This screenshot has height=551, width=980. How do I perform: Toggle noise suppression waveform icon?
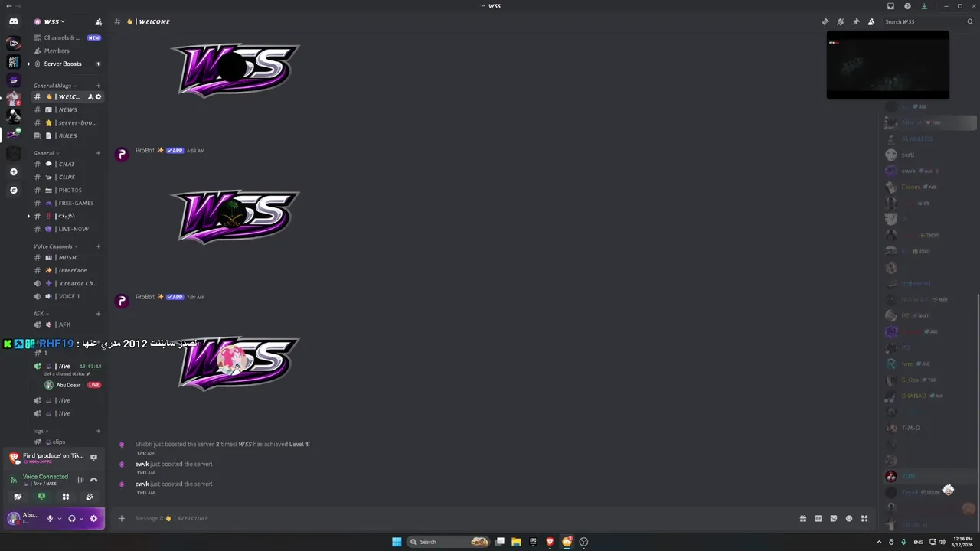click(x=80, y=480)
